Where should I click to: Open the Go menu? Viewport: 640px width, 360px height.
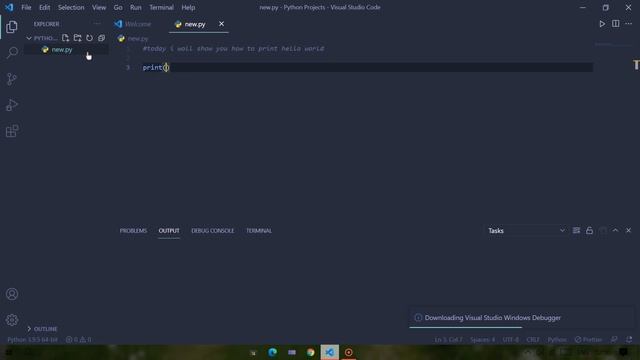tap(118, 7)
